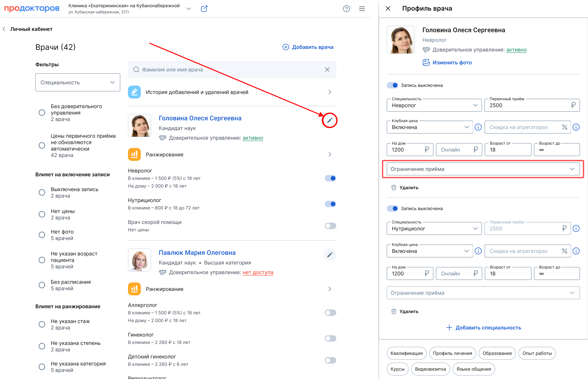Open Ранжирование for Головина
The height and width of the screenshot is (379, 588).
click(x=232, y=155)
